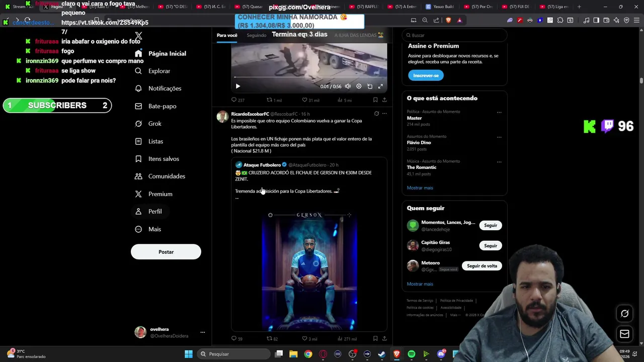Expand the Mais options menu
This screenshot has width=644, height=362.
click(x=148, y=229)
